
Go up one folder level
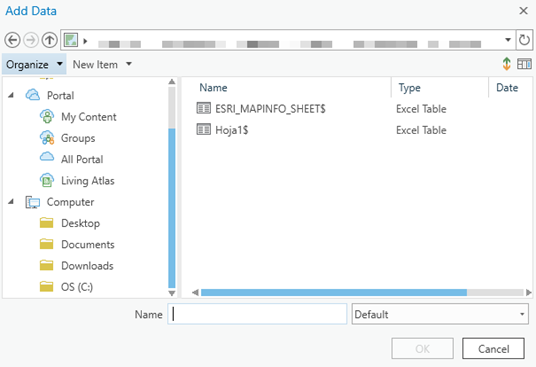(x=50, y=40)
